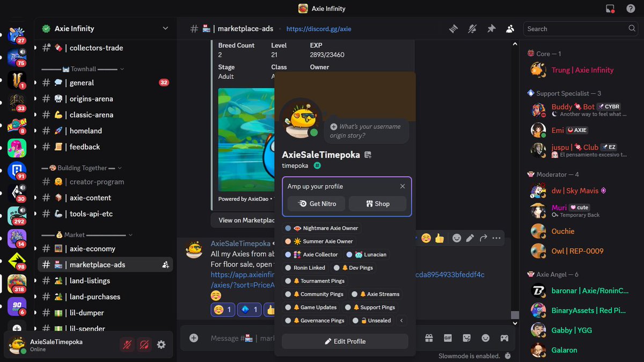
Task: Click Nightmare Axie Owner role chip
Action: 321,228
